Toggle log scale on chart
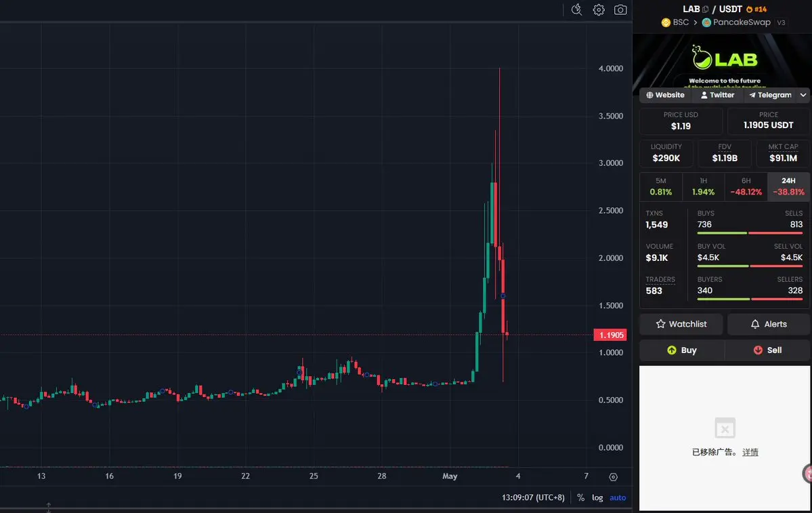 coord(597,497)
